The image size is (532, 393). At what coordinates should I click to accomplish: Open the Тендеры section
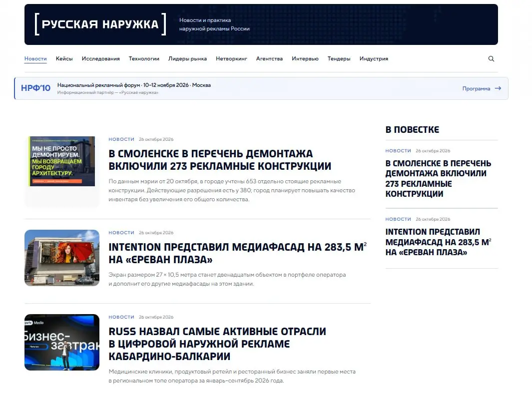point(339,58)
